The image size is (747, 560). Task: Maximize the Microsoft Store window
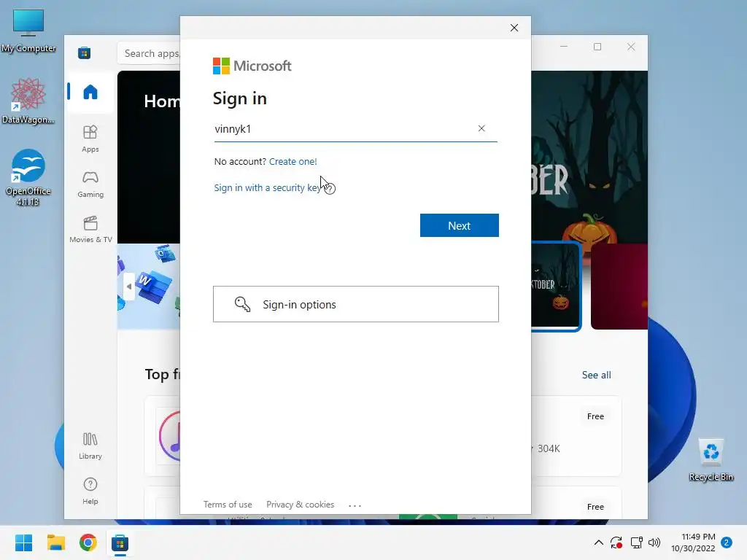(597, 47)
